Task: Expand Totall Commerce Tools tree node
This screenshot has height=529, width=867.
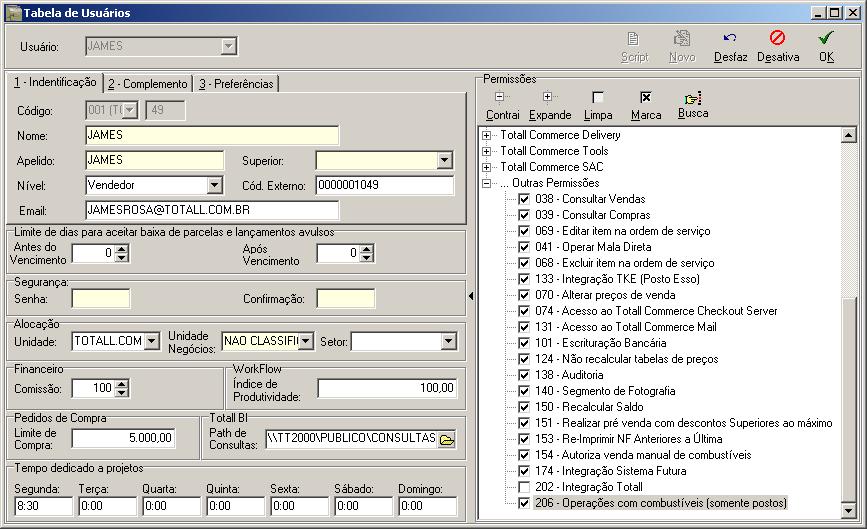Action: (487, 151)
